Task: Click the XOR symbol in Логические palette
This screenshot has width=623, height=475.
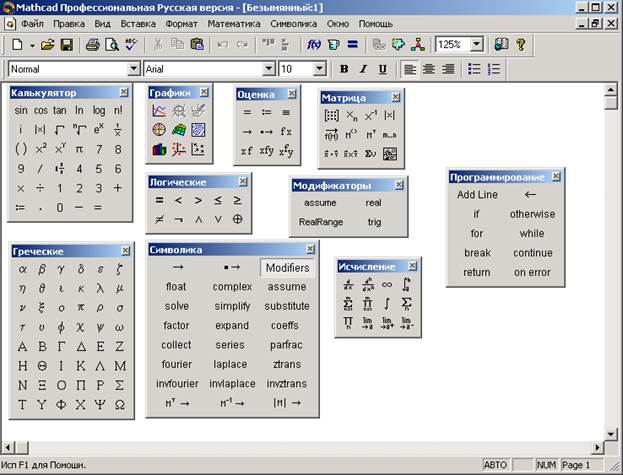Action: click(237, 219)
